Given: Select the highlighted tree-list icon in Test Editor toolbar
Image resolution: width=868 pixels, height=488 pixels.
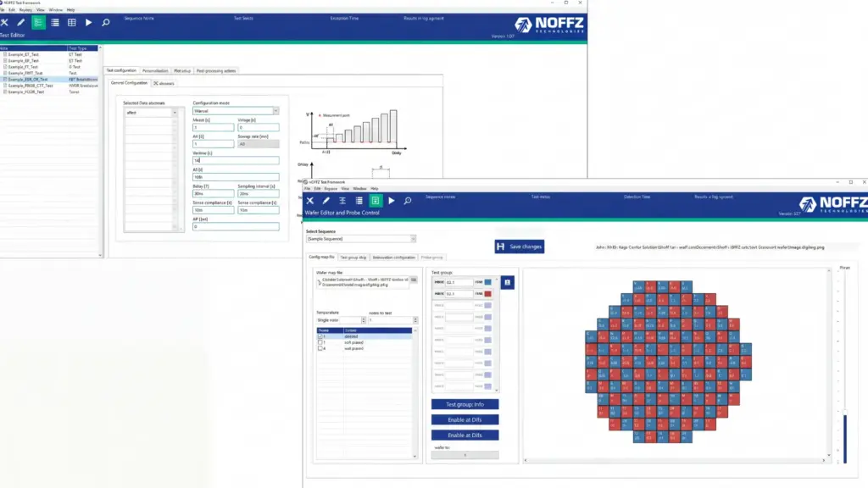Looking at the screenshot, I should pyautogui.click(x=38, y=23).
